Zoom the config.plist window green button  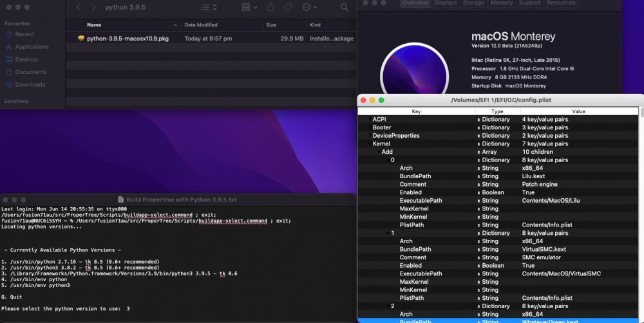click(x=381, y=100)
